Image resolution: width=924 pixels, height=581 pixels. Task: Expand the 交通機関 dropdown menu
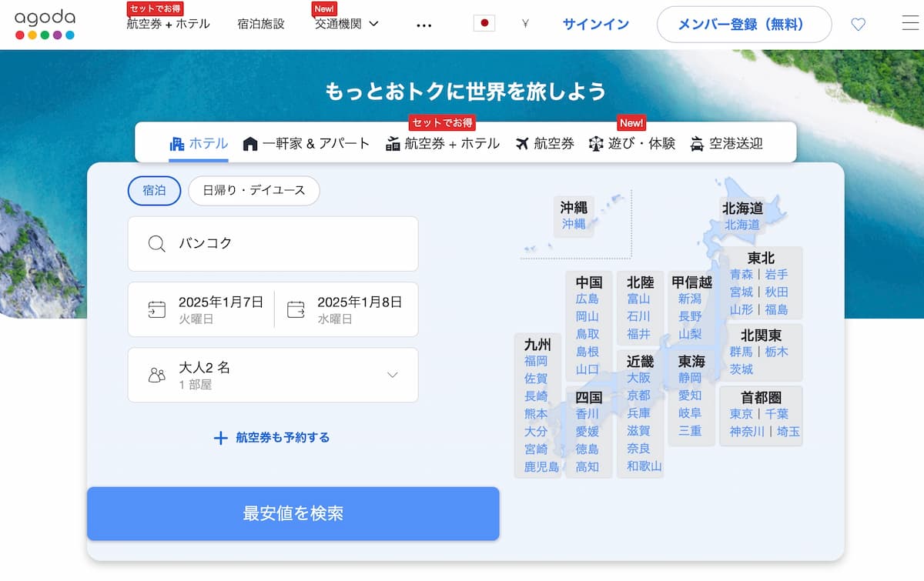(x=342, y=23)
